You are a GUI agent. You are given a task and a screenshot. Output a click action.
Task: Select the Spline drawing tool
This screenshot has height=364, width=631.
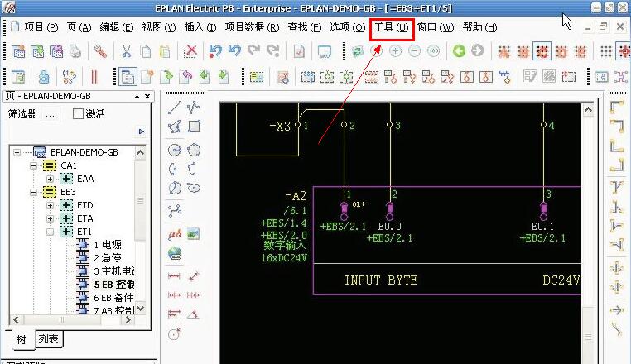pyautogui.click(x=174, y=211)
